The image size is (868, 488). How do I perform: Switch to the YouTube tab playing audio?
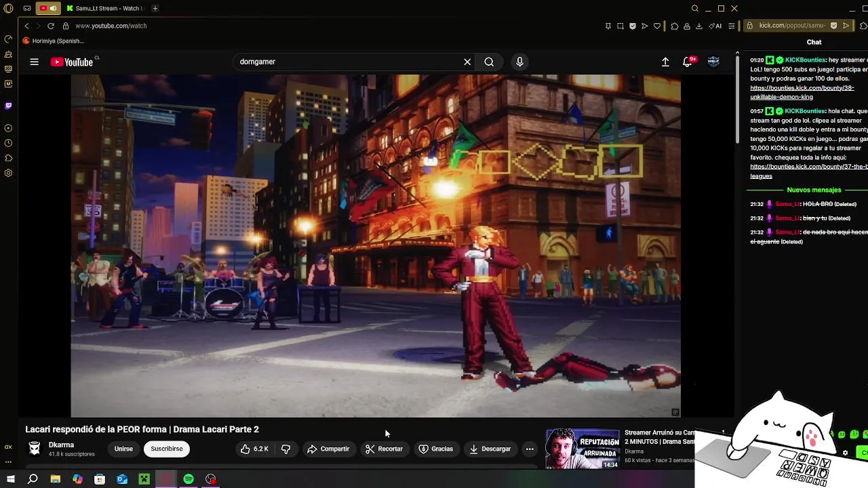click(48, 8)
